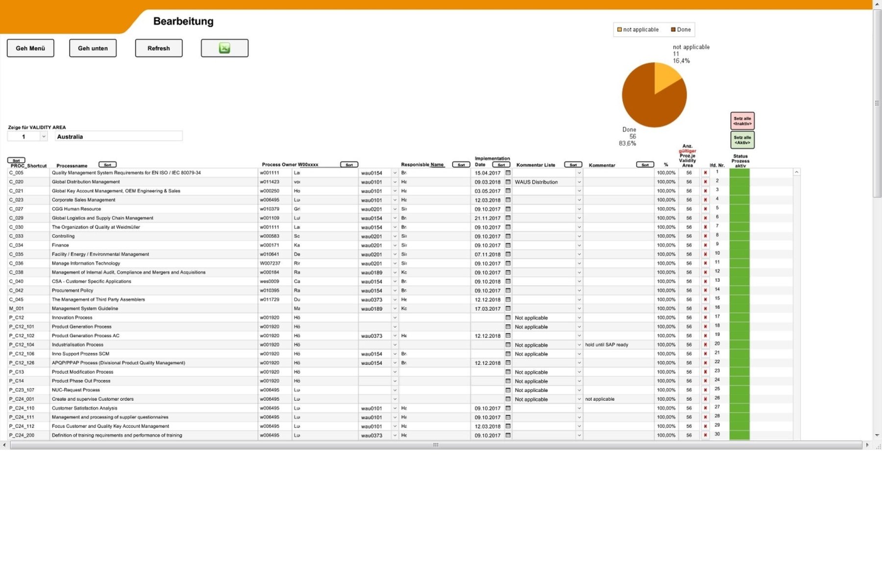Click red X icon for NUC-Request Process
The width and height of the screenshot is (882, 588).
(706, 390)
